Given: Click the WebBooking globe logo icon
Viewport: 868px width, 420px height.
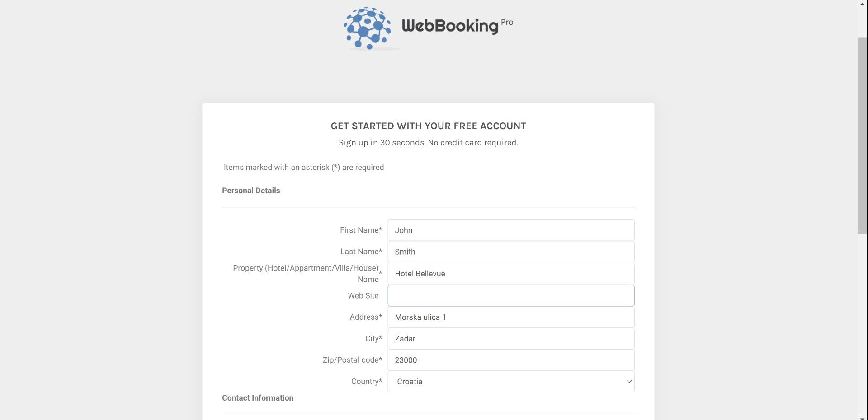Looking at the screenshot, I should pos(367,28).
